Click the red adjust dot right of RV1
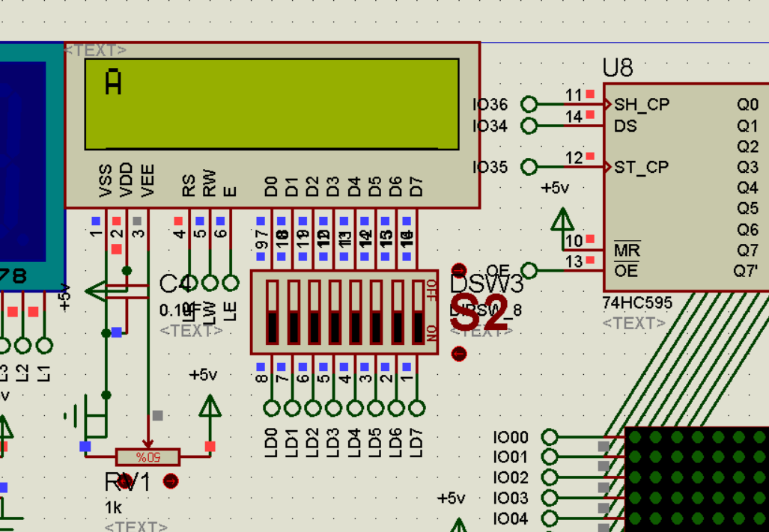 [x=171, y=481]
